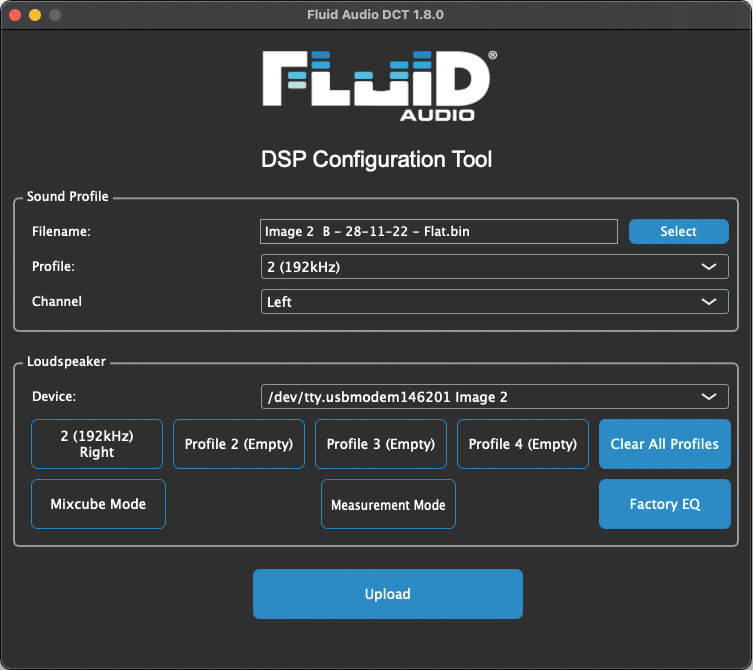Click the Fluid Audio logo

377,85
